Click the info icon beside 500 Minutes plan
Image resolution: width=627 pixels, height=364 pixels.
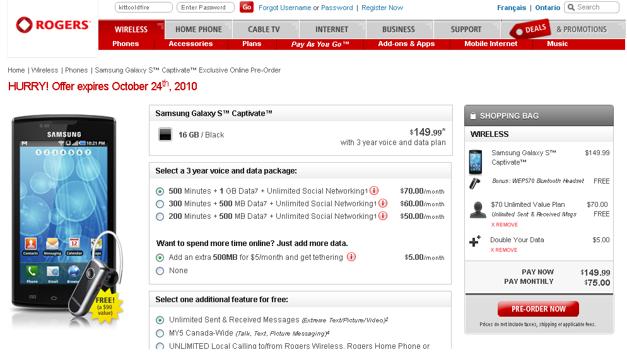375,191
